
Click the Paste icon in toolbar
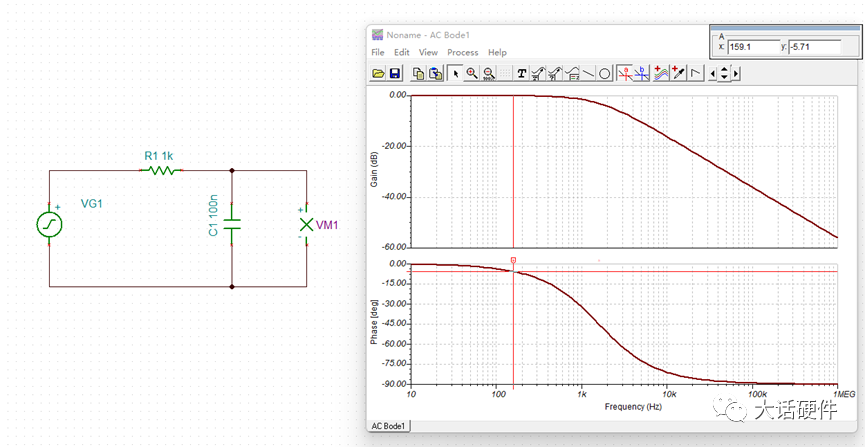pos(436,73)
